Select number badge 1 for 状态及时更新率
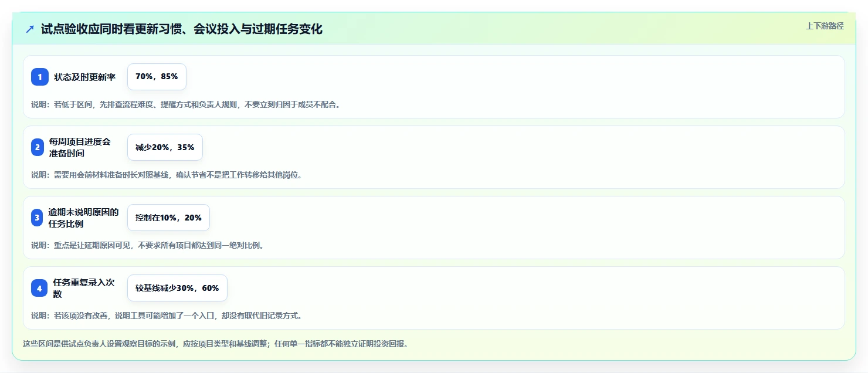 (40, 77)
